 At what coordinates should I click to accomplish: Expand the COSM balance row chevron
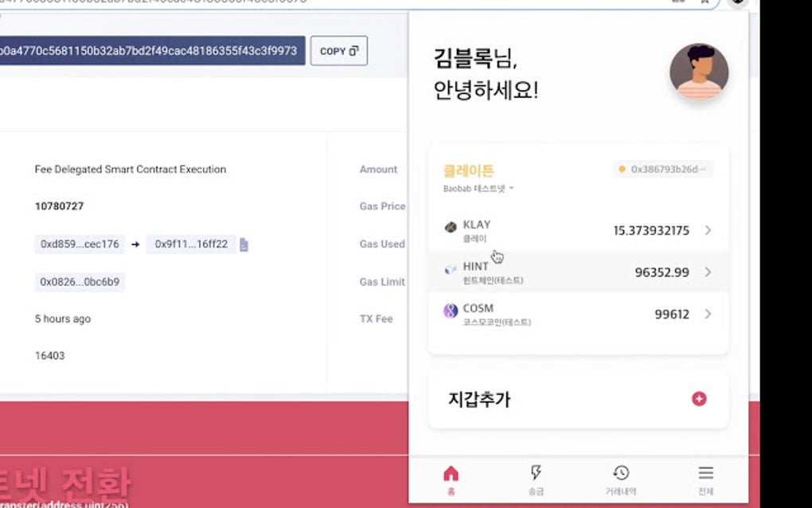click(x=707, y=314)
